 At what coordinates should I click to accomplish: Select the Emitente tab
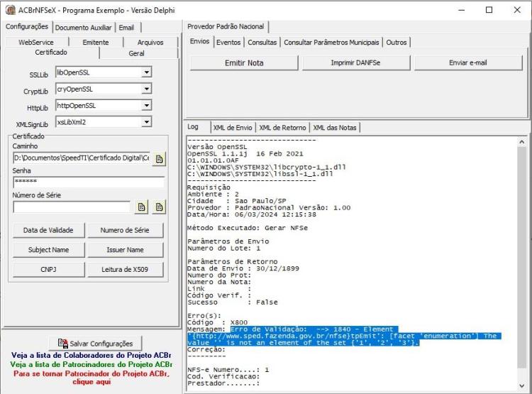[x=96, y=42]
